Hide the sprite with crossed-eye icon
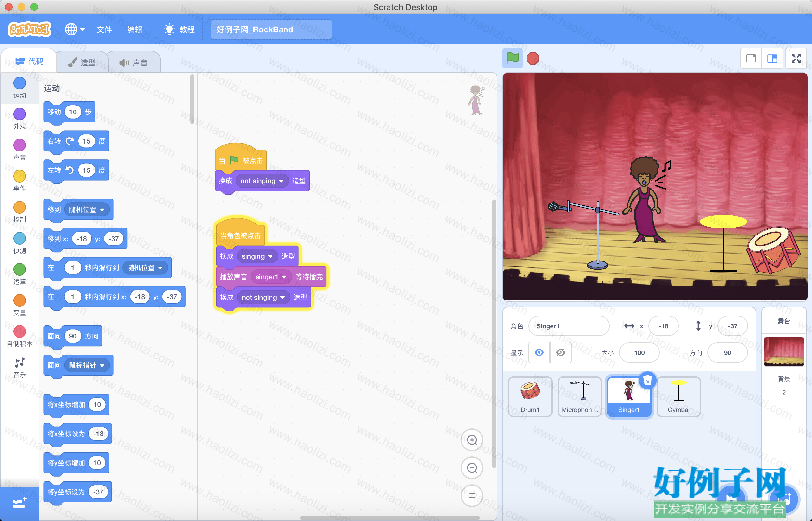This screenshot has width=812, height=521. [x=561, y=352]
